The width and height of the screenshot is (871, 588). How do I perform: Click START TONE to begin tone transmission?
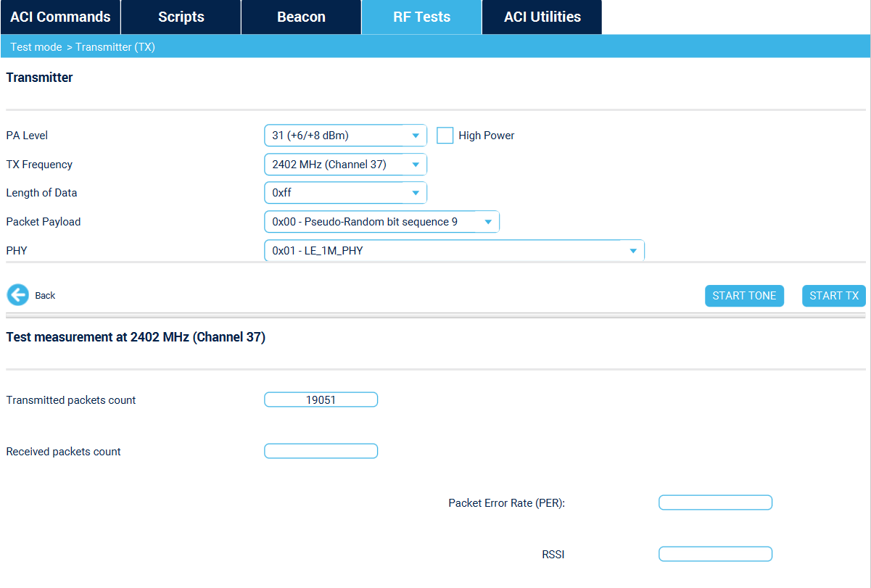point(744,295)
